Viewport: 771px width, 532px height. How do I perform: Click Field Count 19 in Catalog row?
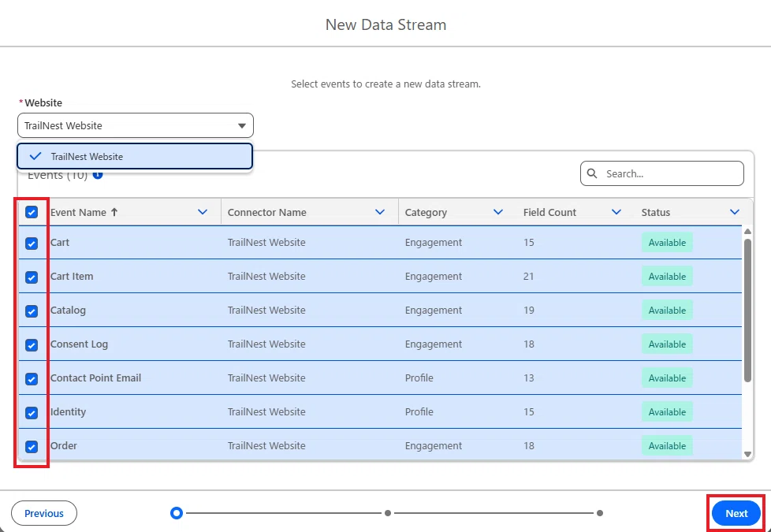pyautogui.click(x=529, y=311)
